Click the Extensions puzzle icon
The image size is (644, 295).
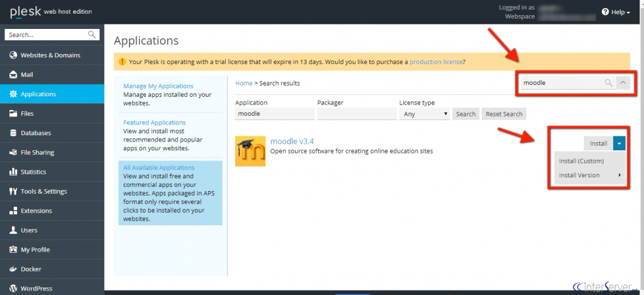click(13, 211)
